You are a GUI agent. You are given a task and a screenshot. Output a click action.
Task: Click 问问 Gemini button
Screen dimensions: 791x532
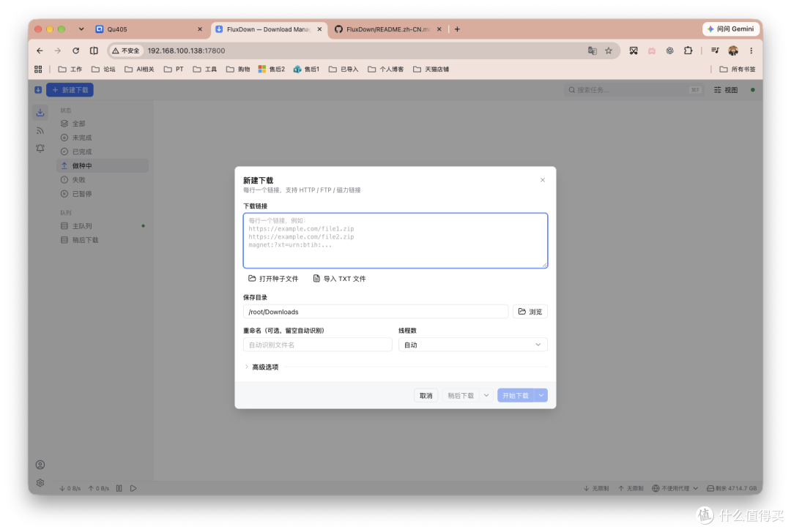click(731, 29)
